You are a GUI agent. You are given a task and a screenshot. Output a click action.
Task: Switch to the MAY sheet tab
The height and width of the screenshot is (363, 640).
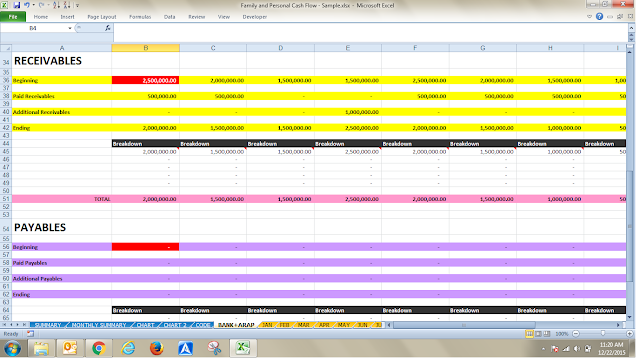344,325
